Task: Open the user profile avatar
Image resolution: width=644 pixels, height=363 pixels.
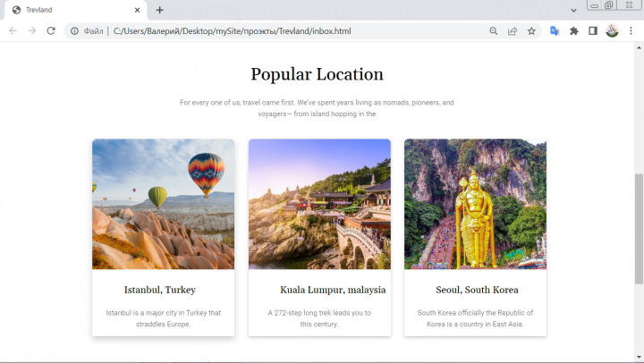Action: (x=612, y=30)
